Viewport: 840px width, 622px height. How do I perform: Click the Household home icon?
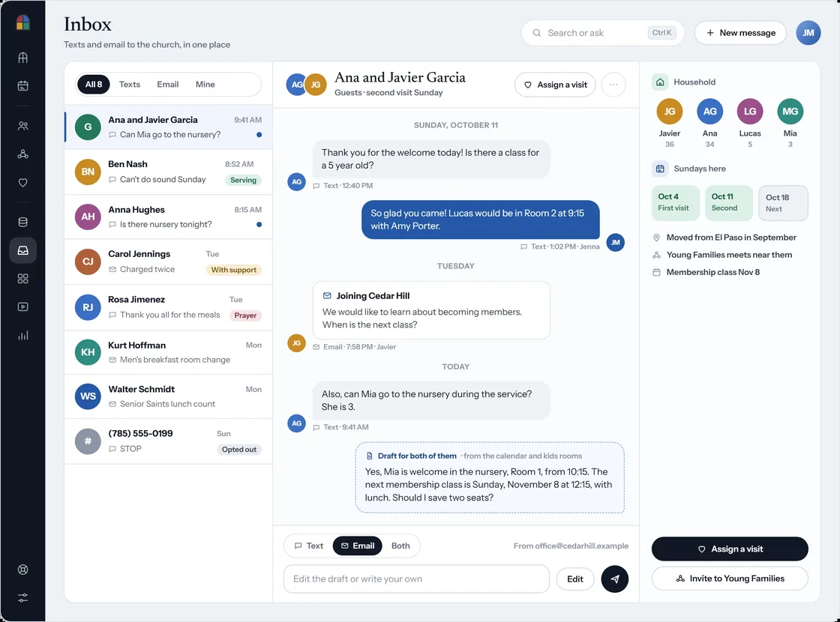tap(660, 82)
